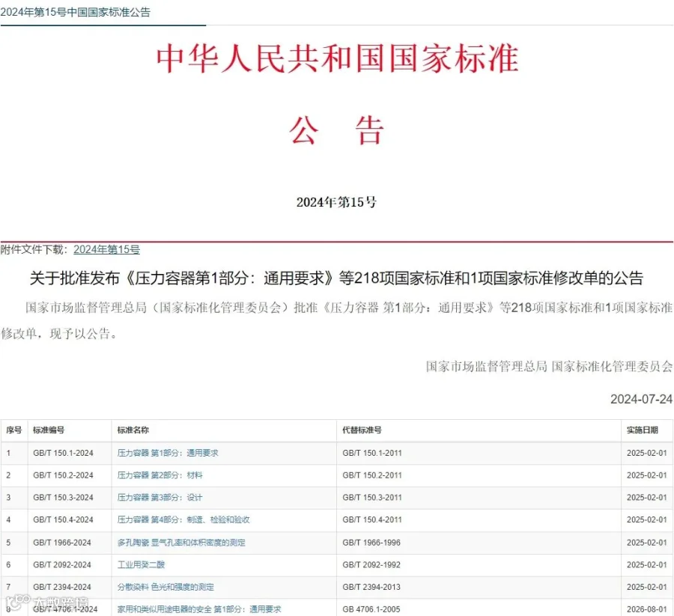Image resolution: width=674 pixels, height=616 pixels.
Task: Click the watermark logo icon at bottom left
Action: click(18, 601)
